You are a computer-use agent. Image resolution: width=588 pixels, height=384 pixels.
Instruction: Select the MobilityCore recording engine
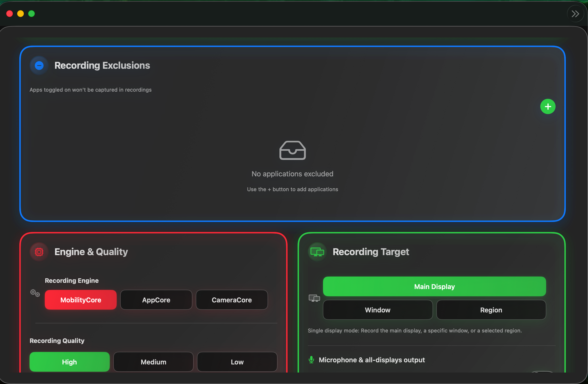[x=81, y=300]
